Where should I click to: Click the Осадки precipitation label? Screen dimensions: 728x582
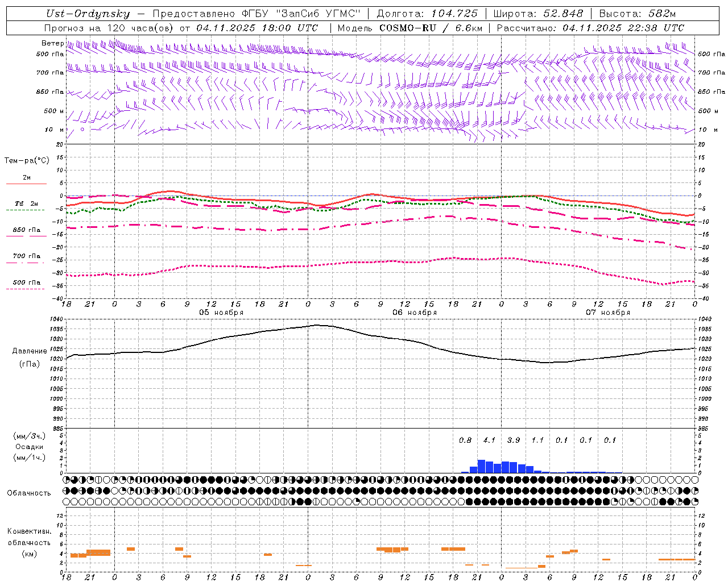click(29, 447)
